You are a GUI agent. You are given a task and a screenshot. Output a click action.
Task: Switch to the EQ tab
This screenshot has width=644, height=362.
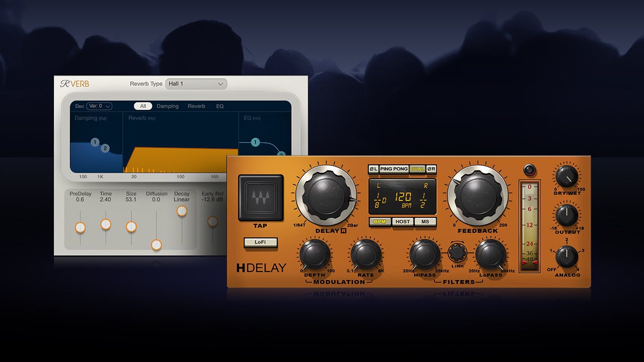(220, 106)
